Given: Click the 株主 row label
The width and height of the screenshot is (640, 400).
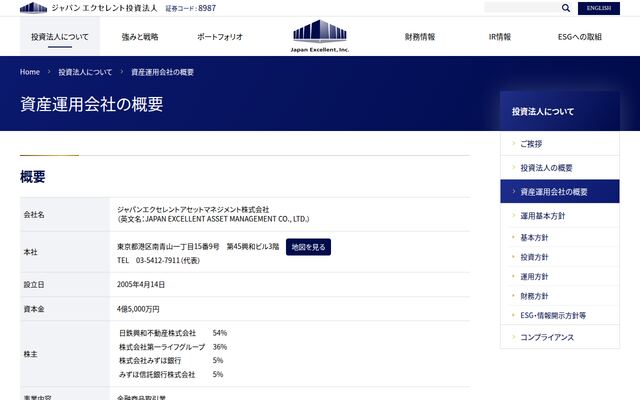Looking at the screenshot, I should (30, 354).
